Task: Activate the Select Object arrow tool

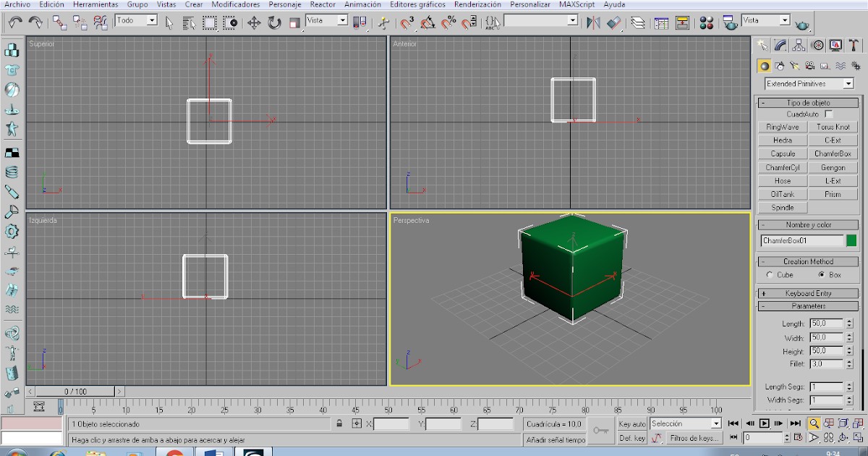Action: [170, 22]
